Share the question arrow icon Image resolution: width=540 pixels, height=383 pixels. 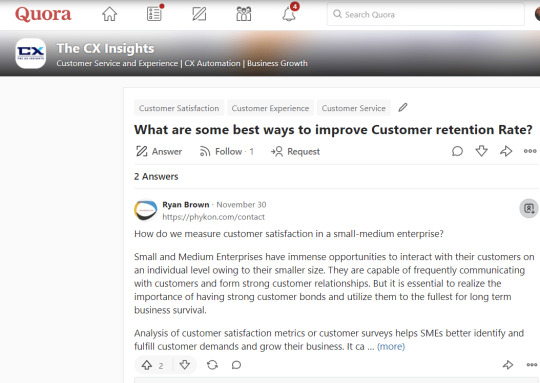click(506, 151)
